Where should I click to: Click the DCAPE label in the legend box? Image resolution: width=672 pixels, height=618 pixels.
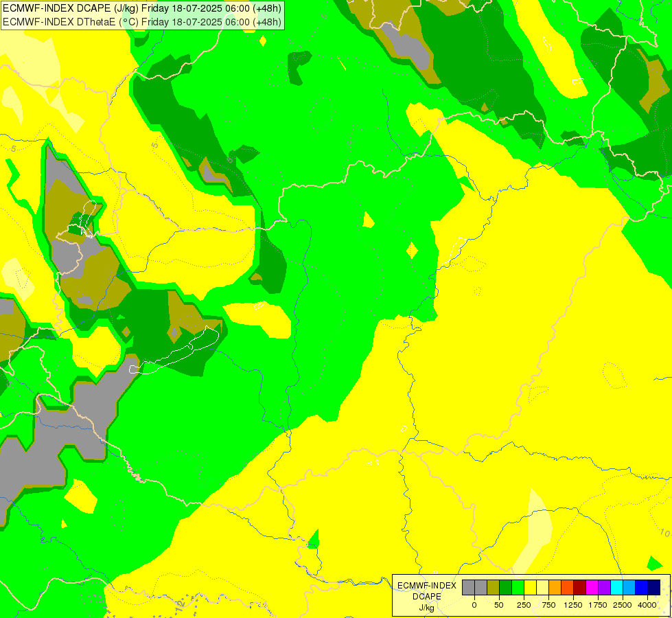[x=427, y=597]
